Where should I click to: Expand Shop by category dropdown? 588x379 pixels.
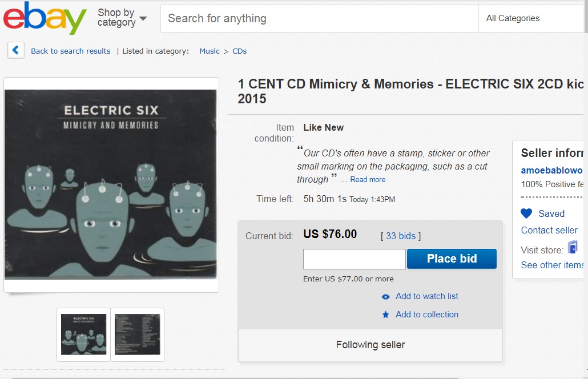pos(122,18)
